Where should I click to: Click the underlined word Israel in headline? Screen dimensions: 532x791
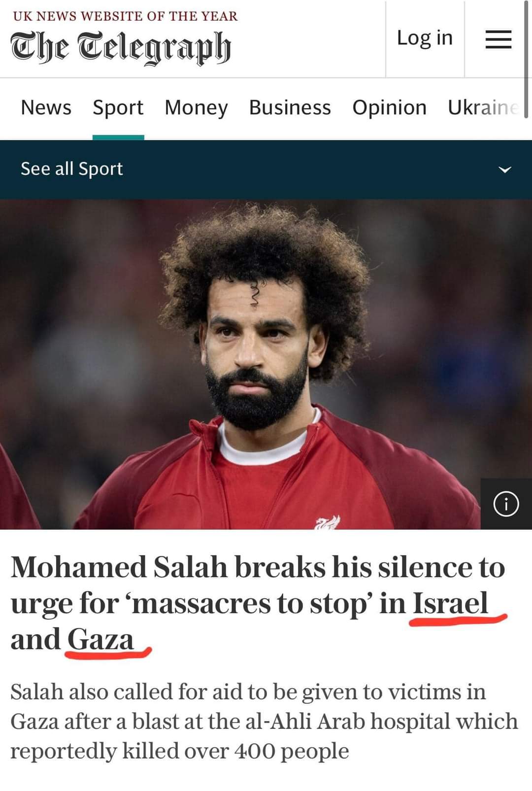[x=450, y=603]
